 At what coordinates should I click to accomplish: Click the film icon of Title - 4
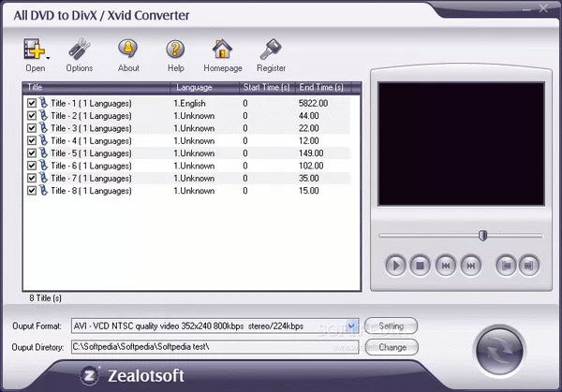point(43,140)
